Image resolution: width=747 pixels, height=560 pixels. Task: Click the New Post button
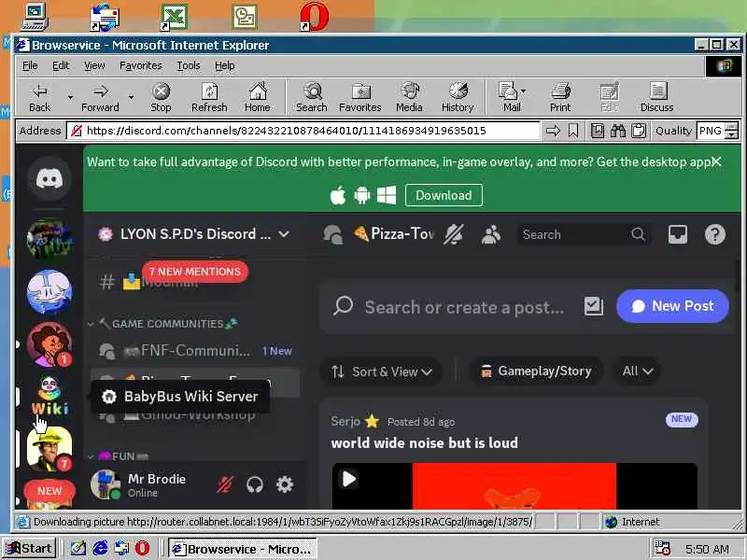[x=672, y=306]
